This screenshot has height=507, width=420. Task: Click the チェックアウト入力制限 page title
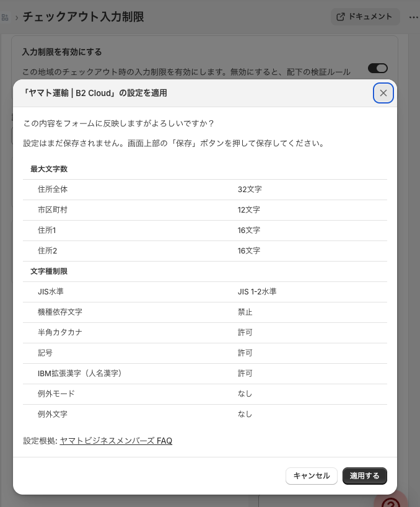pos(84,17)
